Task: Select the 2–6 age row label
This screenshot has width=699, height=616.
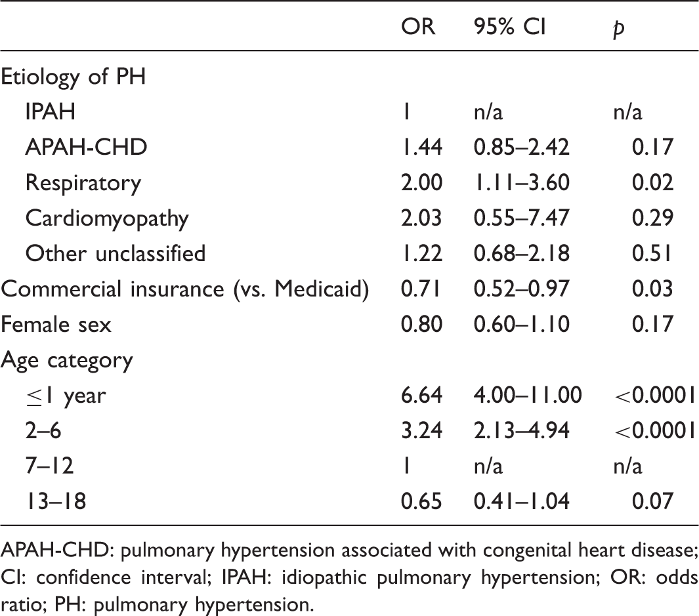Action: [43, 430]
